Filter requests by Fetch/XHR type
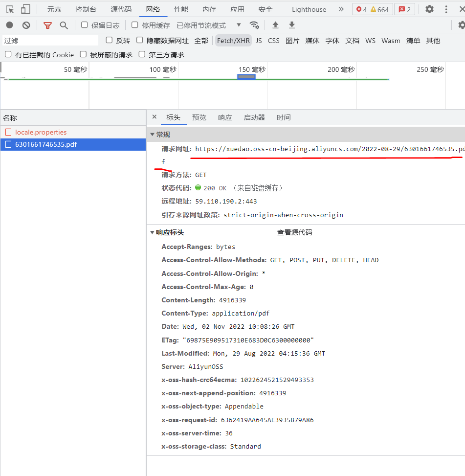Viewport: 465px width, 476px height. 233,41
